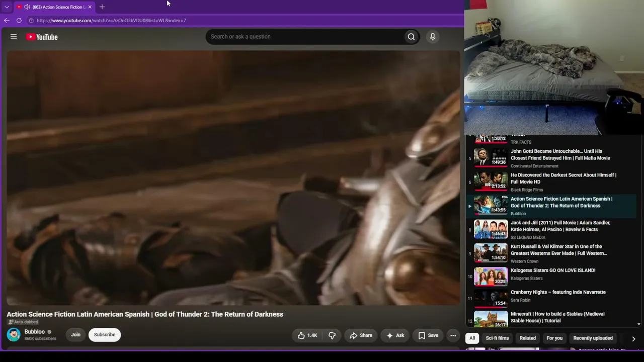Click 'SS LEGEND MEDIA' channel text

(x=528, y=237)
